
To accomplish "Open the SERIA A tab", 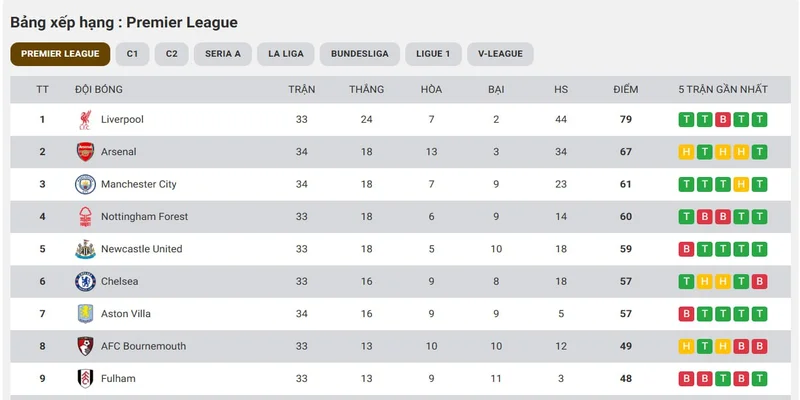I will click(x=223, y=54).
